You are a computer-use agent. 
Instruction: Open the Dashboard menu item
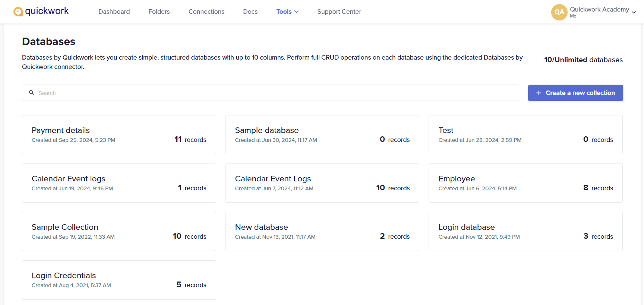click(114, 12)
